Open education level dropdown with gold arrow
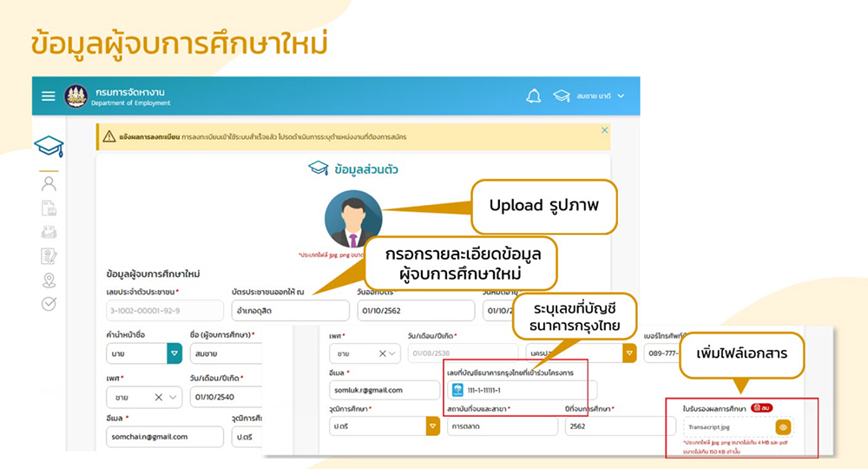The width and height of the screenshot is (868, 469). pos(432,426)
